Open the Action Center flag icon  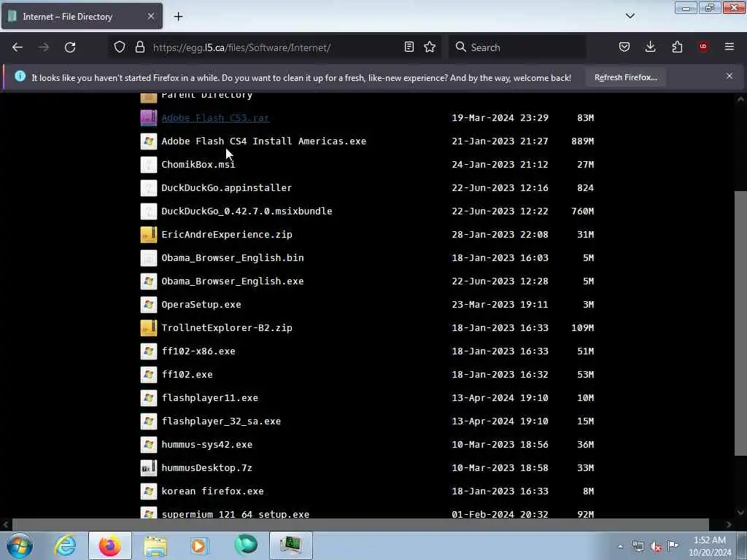(x=673, y=546)
